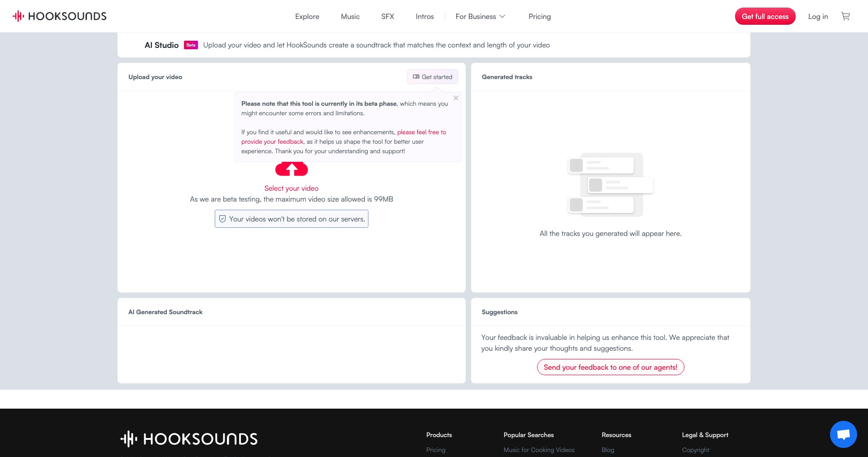The image size is (868, 457).
Task: Click Send your feedback to one of our agents
Action: coord(610,367)
